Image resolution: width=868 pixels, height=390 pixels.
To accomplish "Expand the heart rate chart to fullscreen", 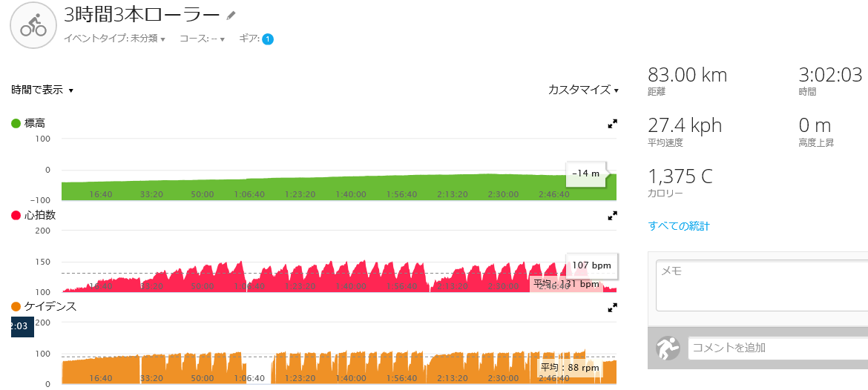I will [x=612, y=217].
